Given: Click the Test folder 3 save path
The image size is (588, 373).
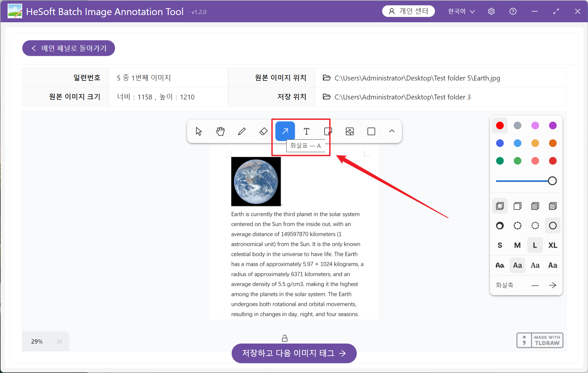Looking at the screenshot, I should pos(403,97).
